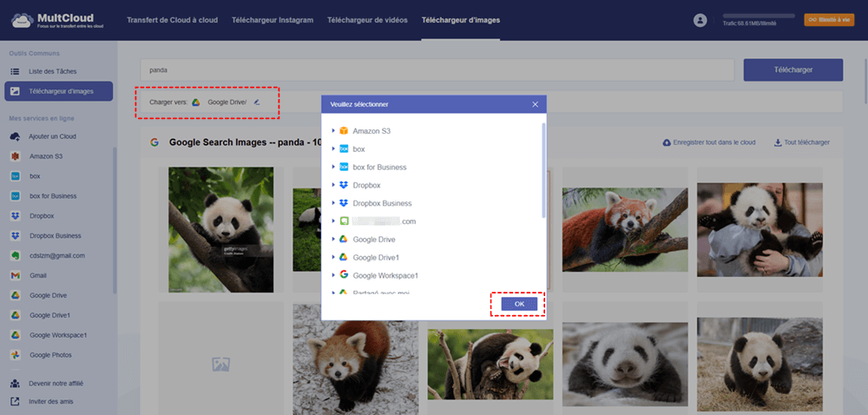
Task: Click the Dropbox sidebar icon
Action: click(16, 216)
